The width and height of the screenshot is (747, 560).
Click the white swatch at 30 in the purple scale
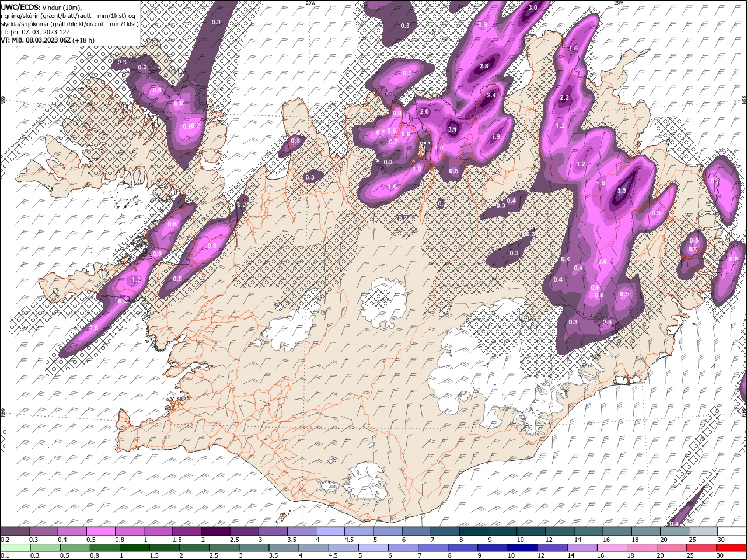(731, 531)
